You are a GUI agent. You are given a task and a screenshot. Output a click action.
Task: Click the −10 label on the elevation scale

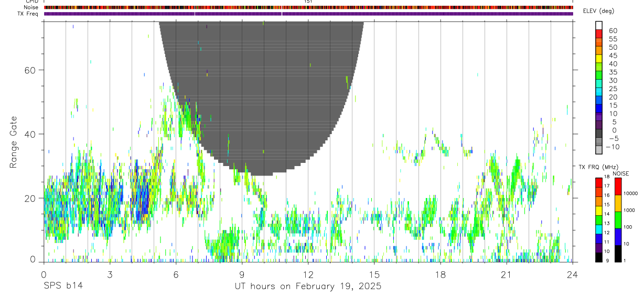point(613,147)
